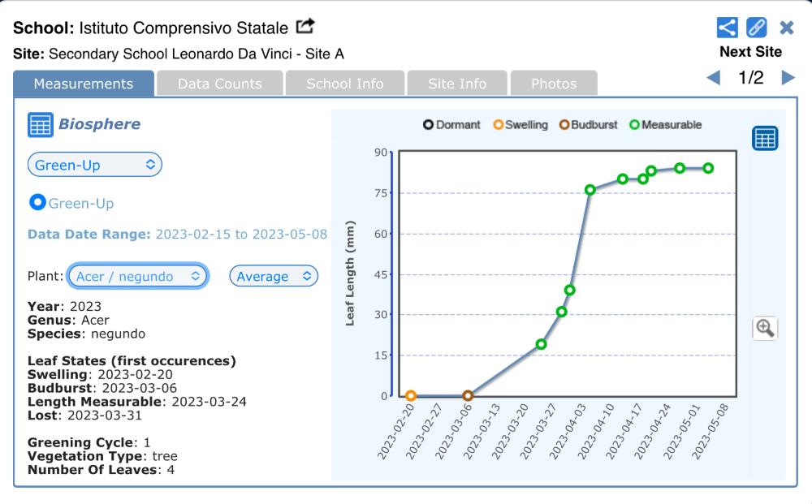Switch to the Data Counts tab
Viewport: 812px width, 504px height.
pos(219,84)
